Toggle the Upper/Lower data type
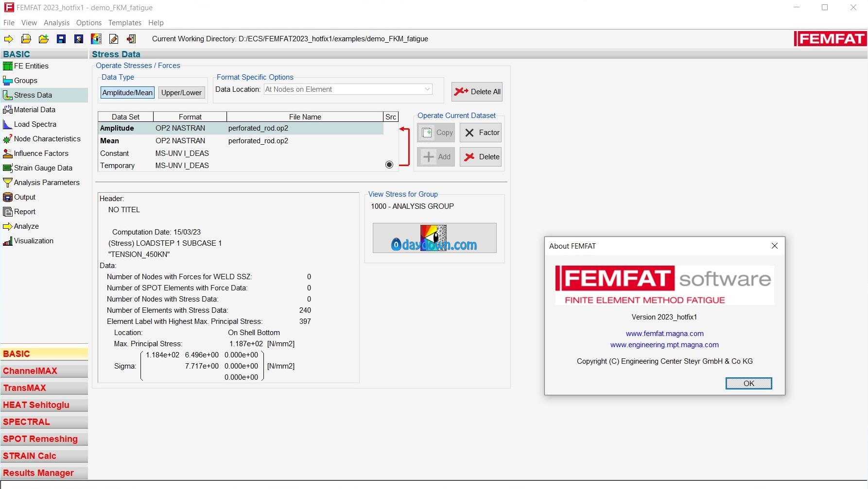 click(x=182, y=93)
